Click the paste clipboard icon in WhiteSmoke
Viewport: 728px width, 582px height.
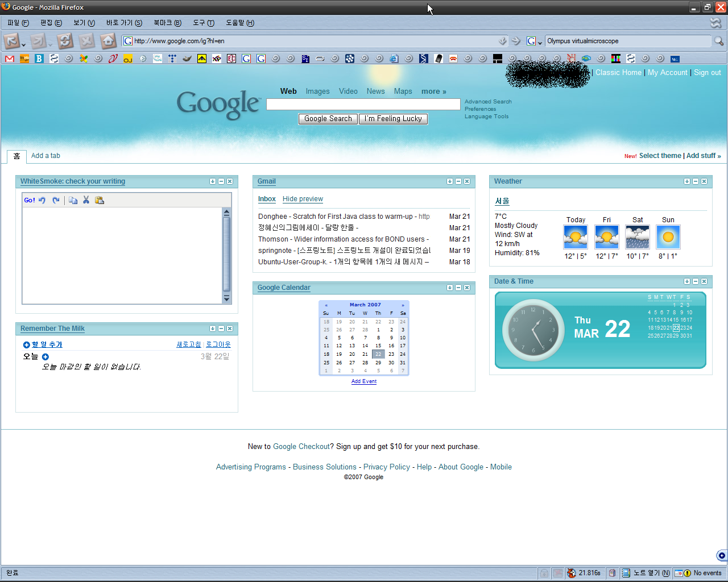coord(100,200)
